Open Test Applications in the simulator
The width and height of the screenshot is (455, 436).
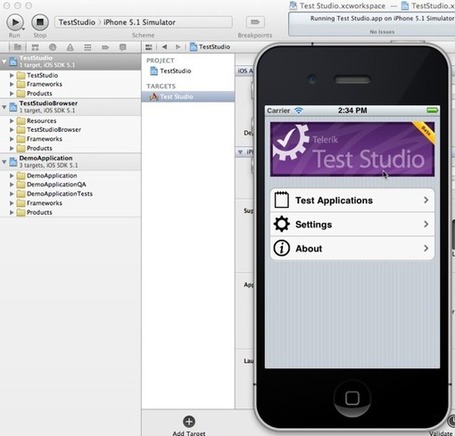coord(352,200)
